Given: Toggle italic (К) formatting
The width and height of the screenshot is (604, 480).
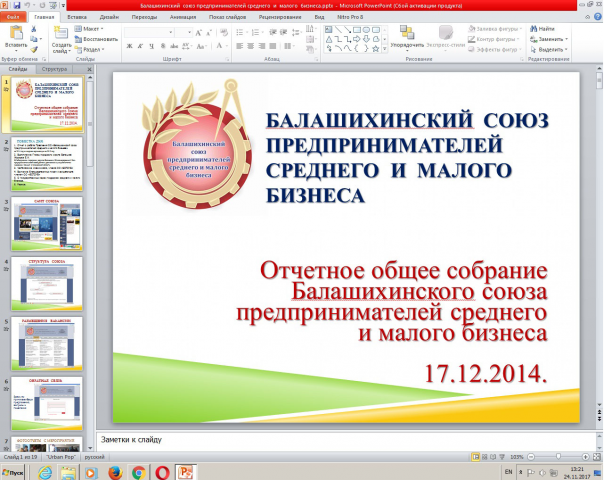Looking at the screenshot, I should [140, 46].
